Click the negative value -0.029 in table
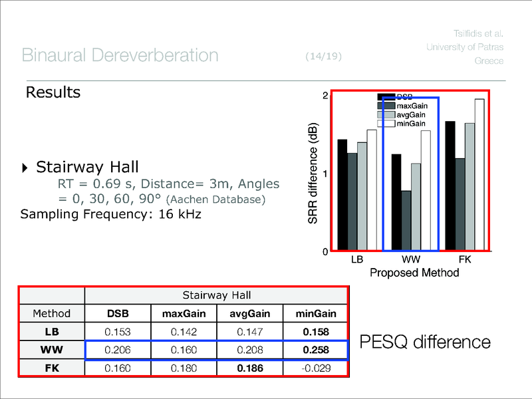The image size is (532, 399). point(316,368)
